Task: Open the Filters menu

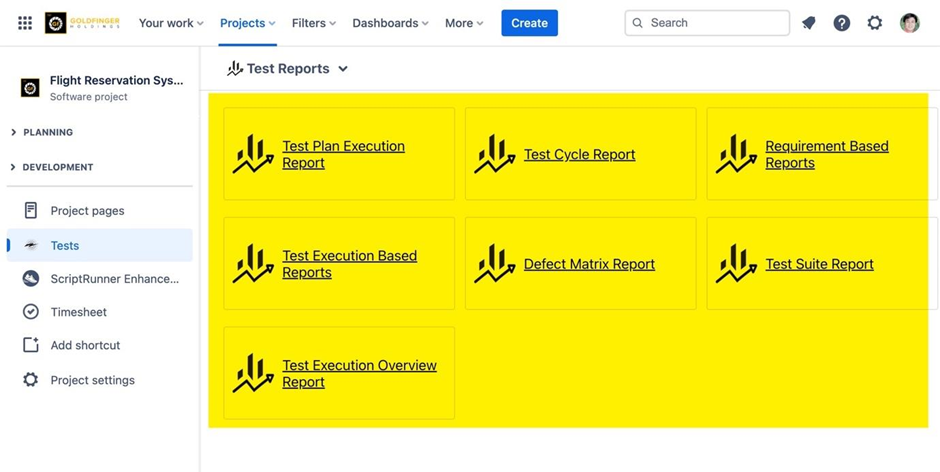Action: pyautogui.click(x=314, y=23)
